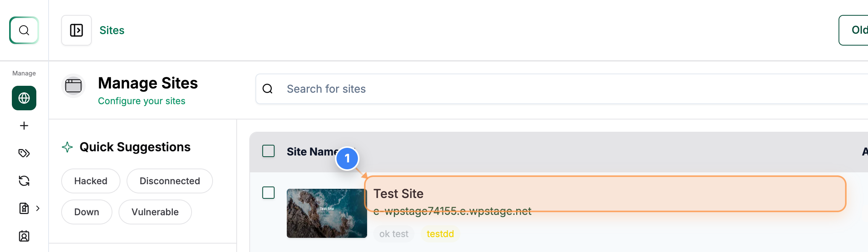Toggle the sidebar panel collapse button
This screenshot has width=868, height=252.
click(76, 30)
